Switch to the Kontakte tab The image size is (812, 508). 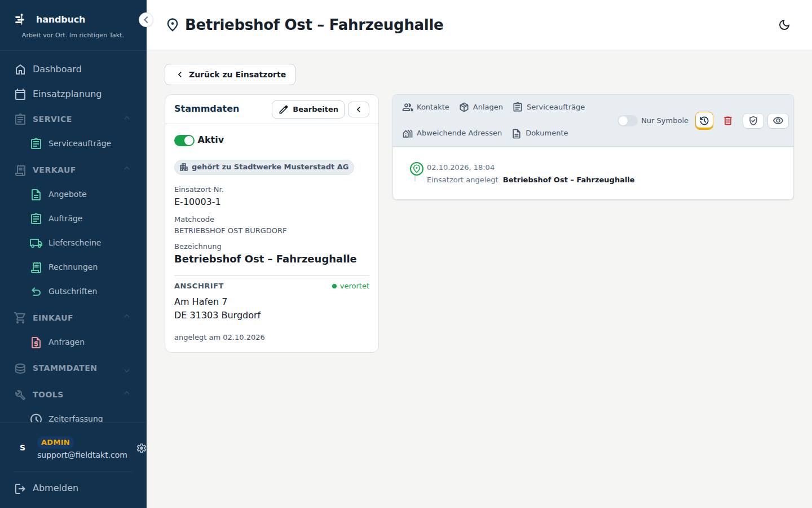(x=426, y=107)
